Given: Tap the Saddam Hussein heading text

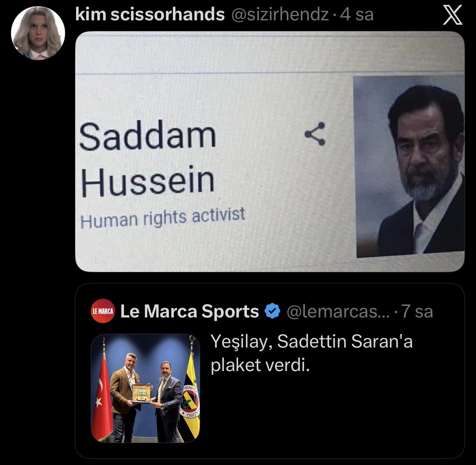Looking at the screenshot, I should [148, 159].
